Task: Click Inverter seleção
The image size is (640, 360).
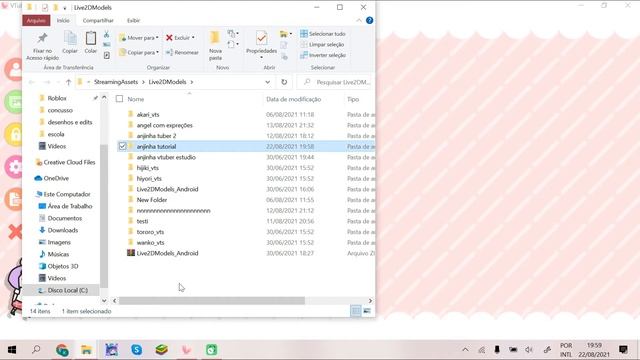Action: (323, 55)
